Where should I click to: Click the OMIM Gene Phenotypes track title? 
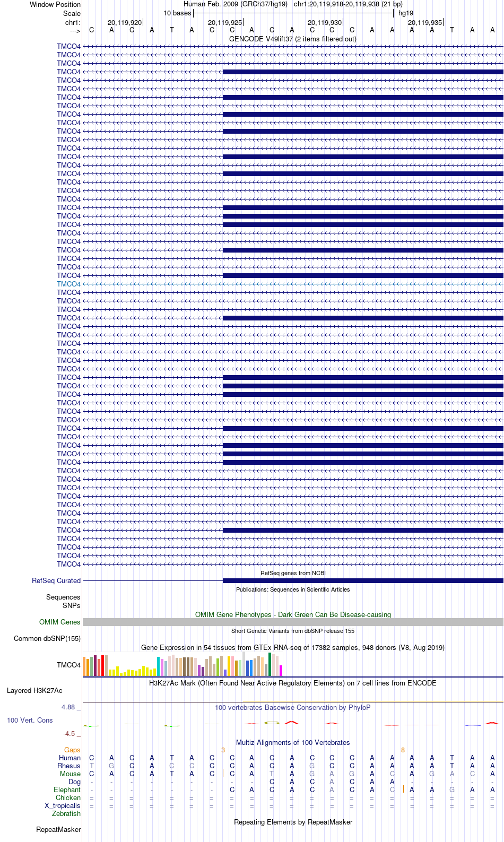[293, 614]
